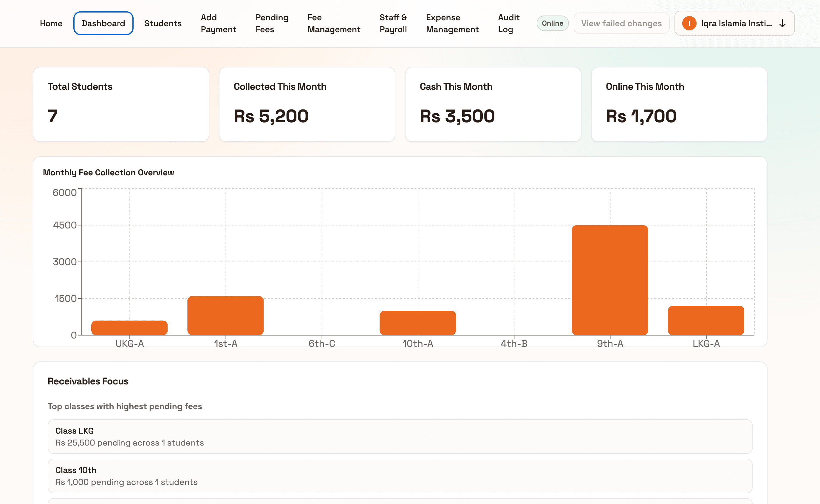Click the Rs 3,500 cash value
820x504 pixels.
tap(457, 116)
